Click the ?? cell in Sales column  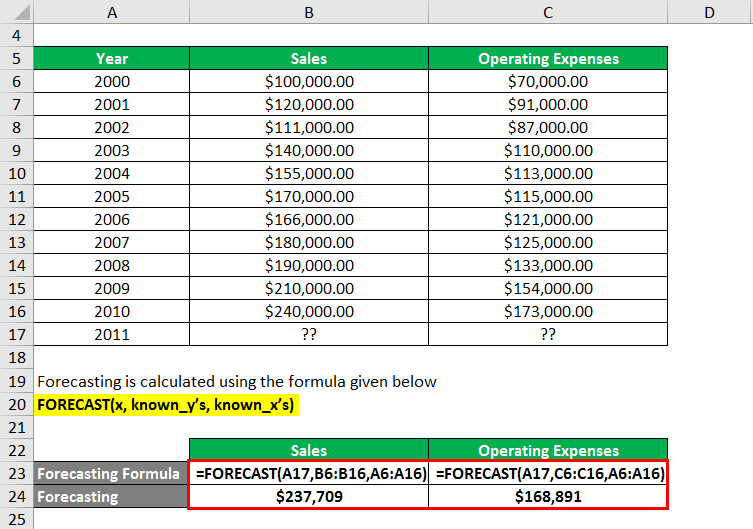tap(309, 334)
